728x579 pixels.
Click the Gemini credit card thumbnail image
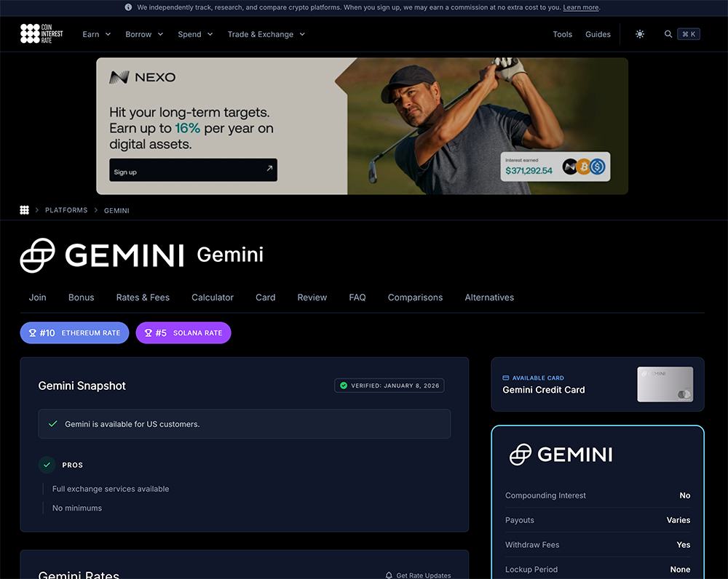[x=665, y=384]
